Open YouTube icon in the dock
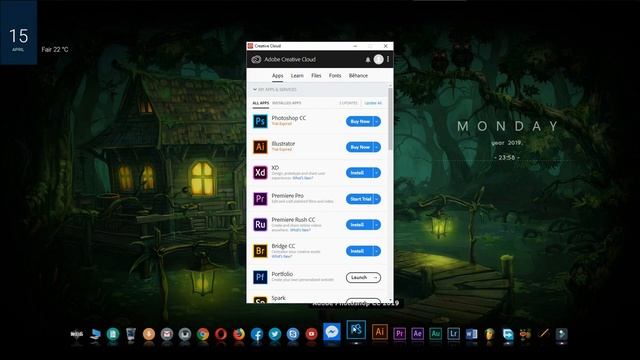640x360 pixels. click(x=311, y=334)
